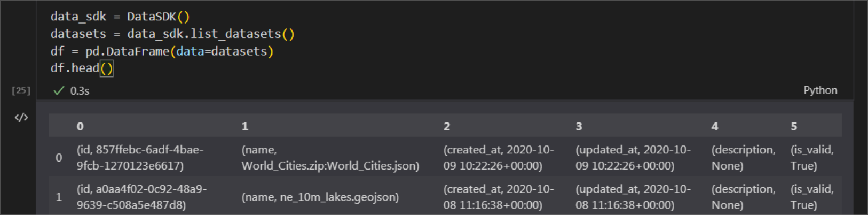Click the line calling list_datasets()
This screenshot has height=215, width=868.
click(172, 34)
